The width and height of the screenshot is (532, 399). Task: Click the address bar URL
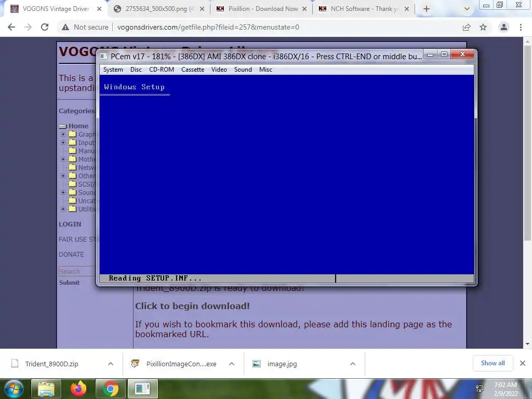click(208, 27)
